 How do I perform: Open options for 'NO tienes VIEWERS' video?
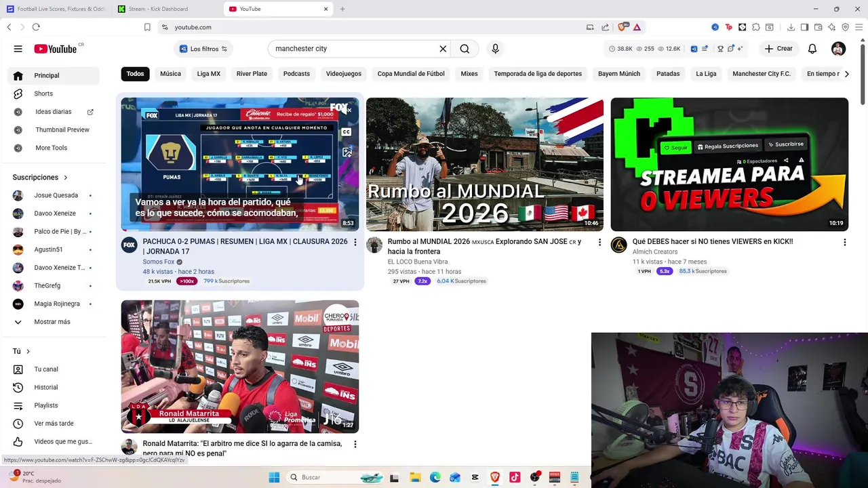pos(844,242)
